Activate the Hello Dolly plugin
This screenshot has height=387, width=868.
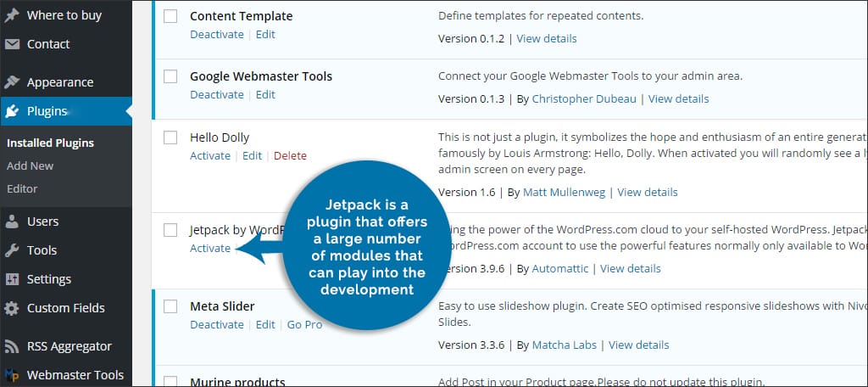click(210, 155)
